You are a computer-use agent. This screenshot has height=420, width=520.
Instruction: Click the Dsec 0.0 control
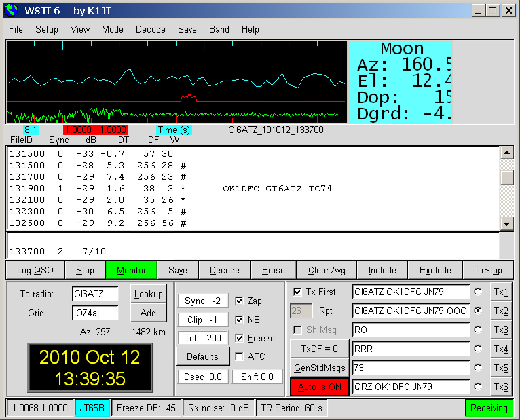point(202,377)
